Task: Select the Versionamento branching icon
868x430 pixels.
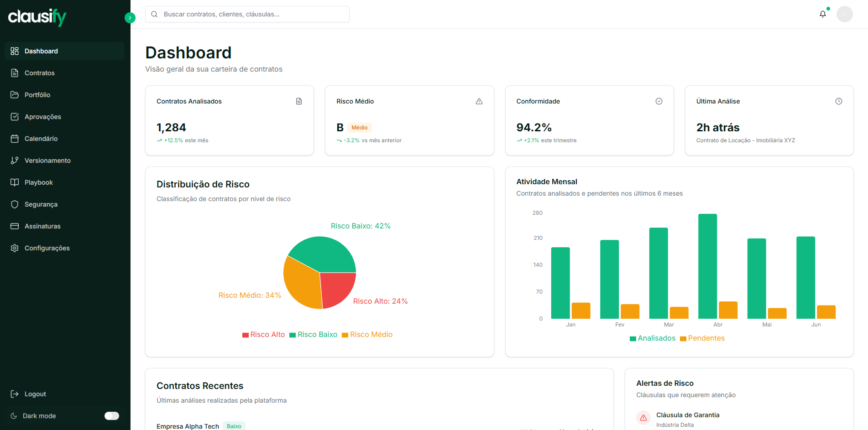Action: pyautogui.click(x=15, y=161)
